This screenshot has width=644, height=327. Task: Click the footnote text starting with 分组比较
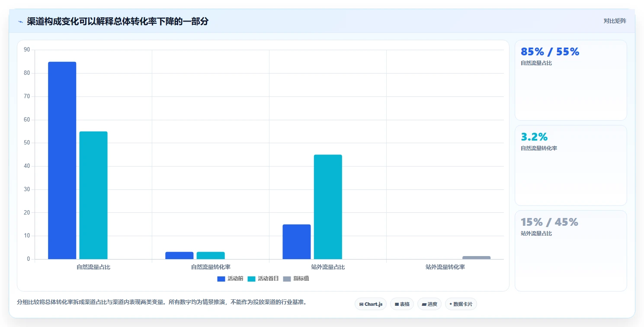click(162, 302)
